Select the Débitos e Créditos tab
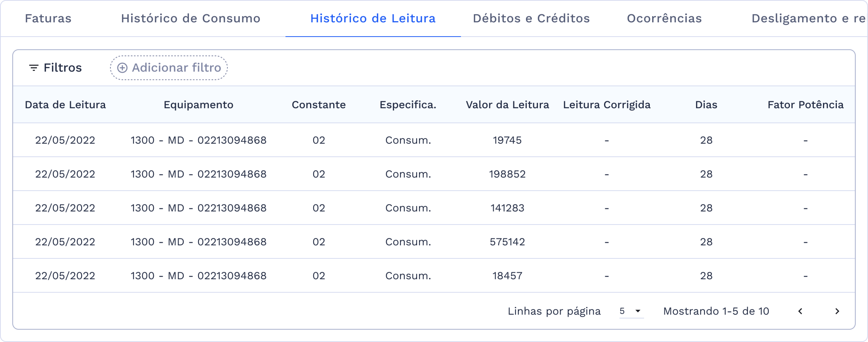The image size is (868, 342). click(531, 18)
